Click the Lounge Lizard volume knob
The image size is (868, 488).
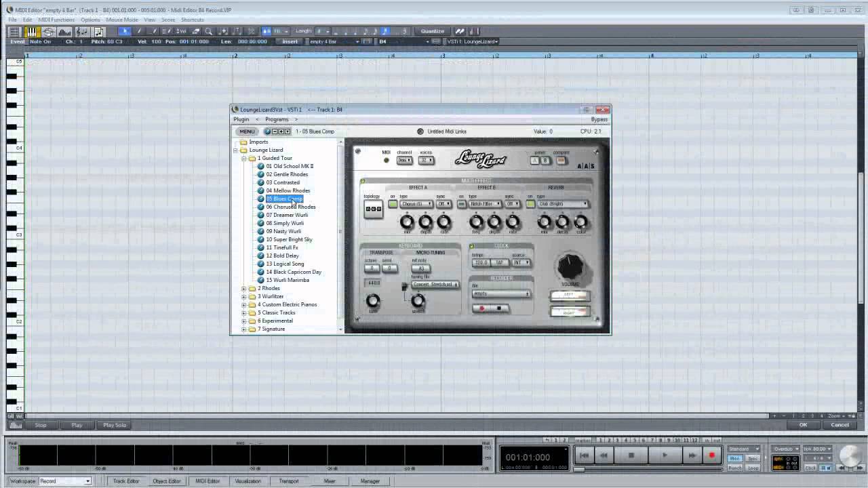[570, 266]
